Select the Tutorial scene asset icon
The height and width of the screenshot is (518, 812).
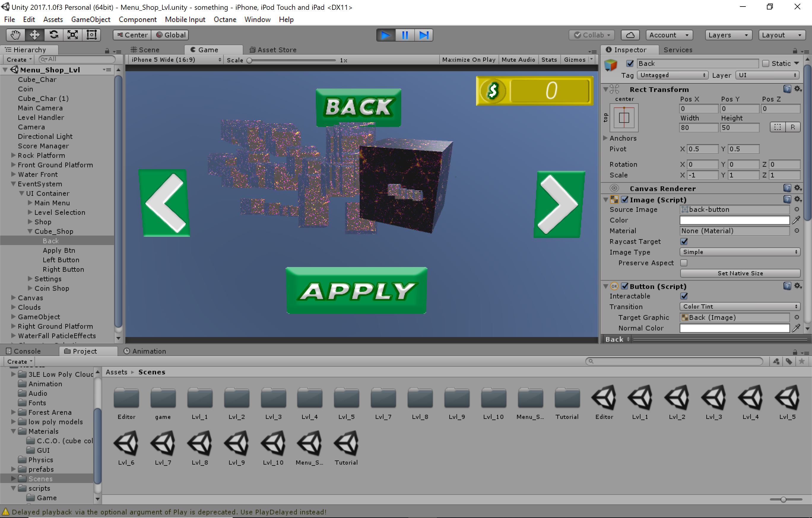click(x=346, y=443)
